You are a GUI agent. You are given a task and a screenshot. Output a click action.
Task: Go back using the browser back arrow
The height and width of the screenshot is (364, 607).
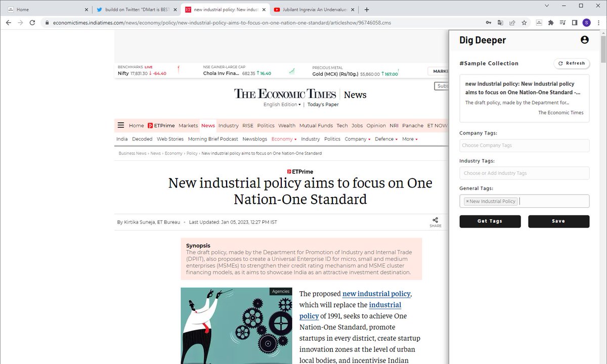click(8, 23)
